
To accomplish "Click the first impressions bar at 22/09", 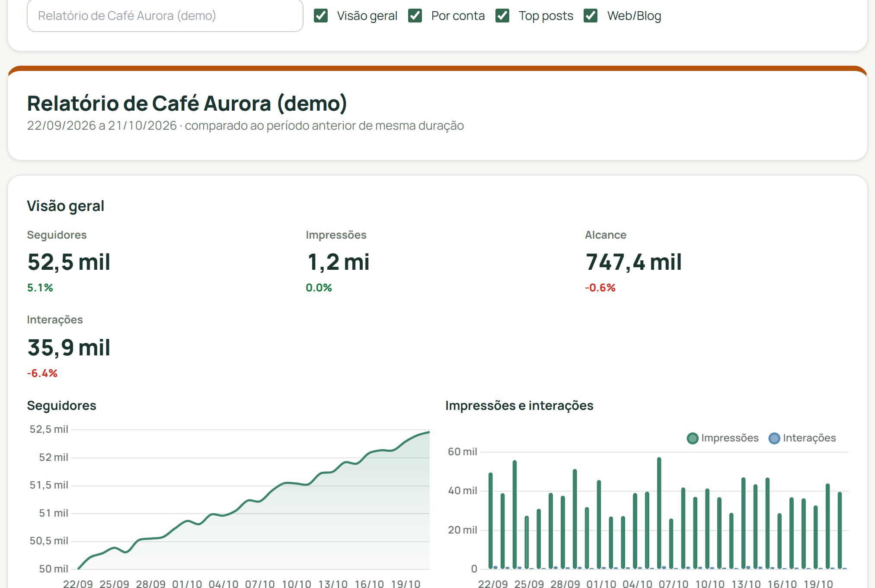I will tap(491, 521).
